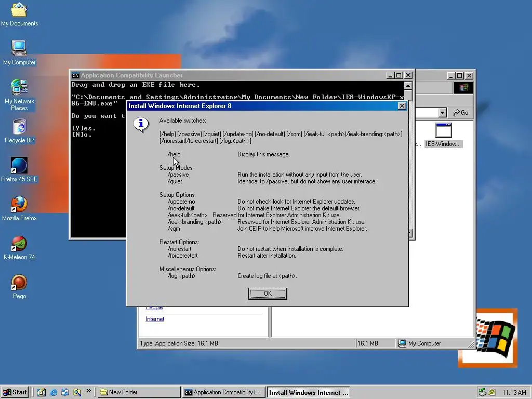Click the 16.1 MB status bar cell
This screenshot has width=532, height=399.
click(375, 343)
